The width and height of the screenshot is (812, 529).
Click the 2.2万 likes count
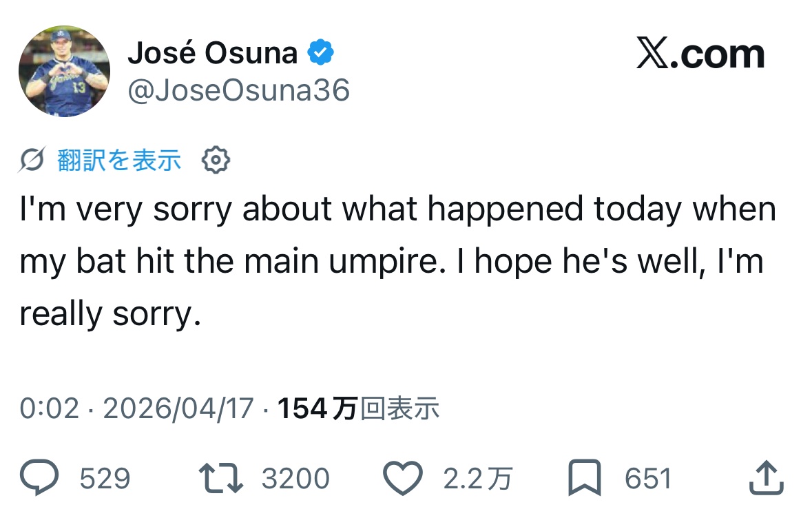coord(477,479)
